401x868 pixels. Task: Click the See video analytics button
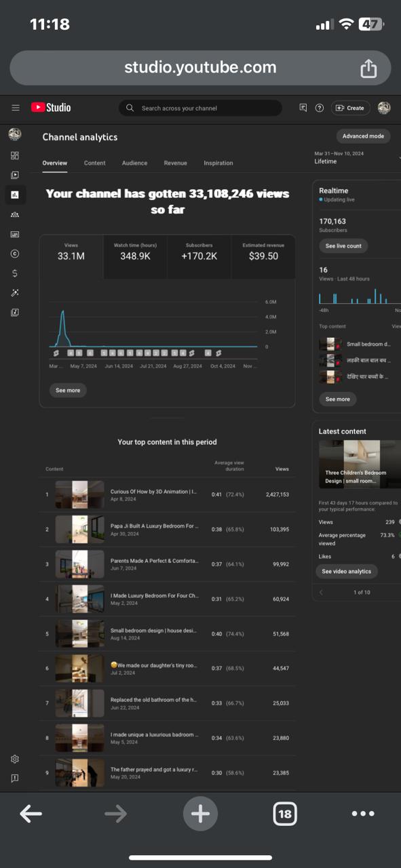[346, 572]
